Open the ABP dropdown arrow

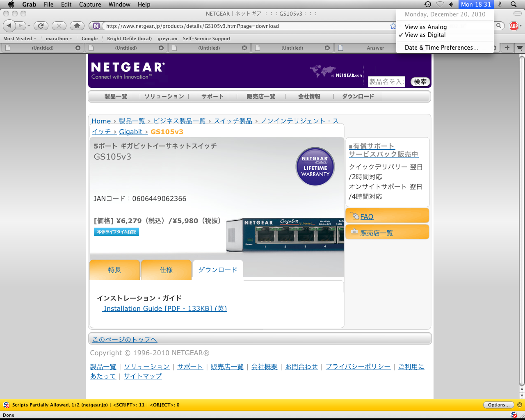tap(520, 26)
